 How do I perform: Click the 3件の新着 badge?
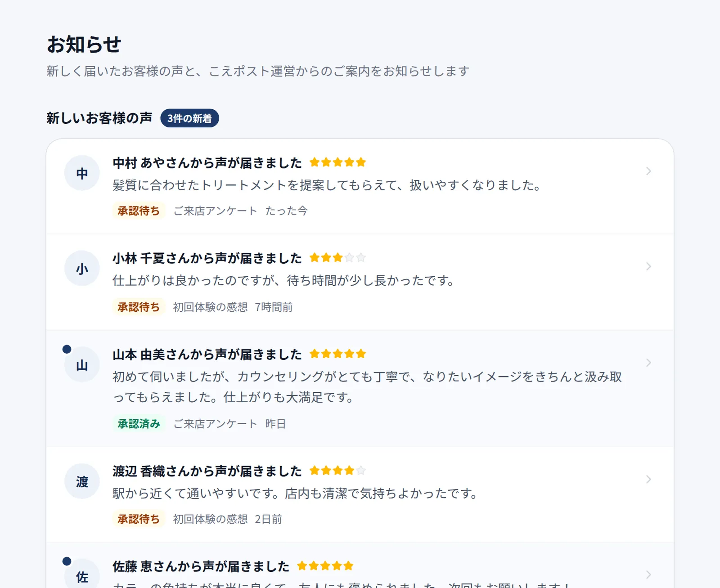point(189,118)
